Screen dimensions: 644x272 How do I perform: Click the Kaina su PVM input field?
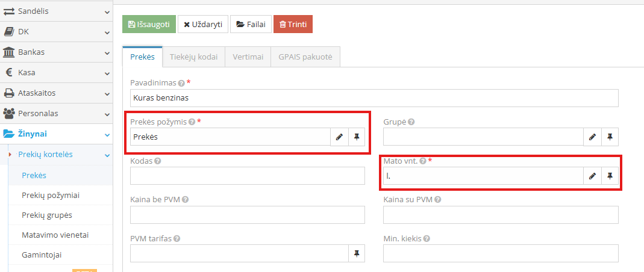coord(501,215)
